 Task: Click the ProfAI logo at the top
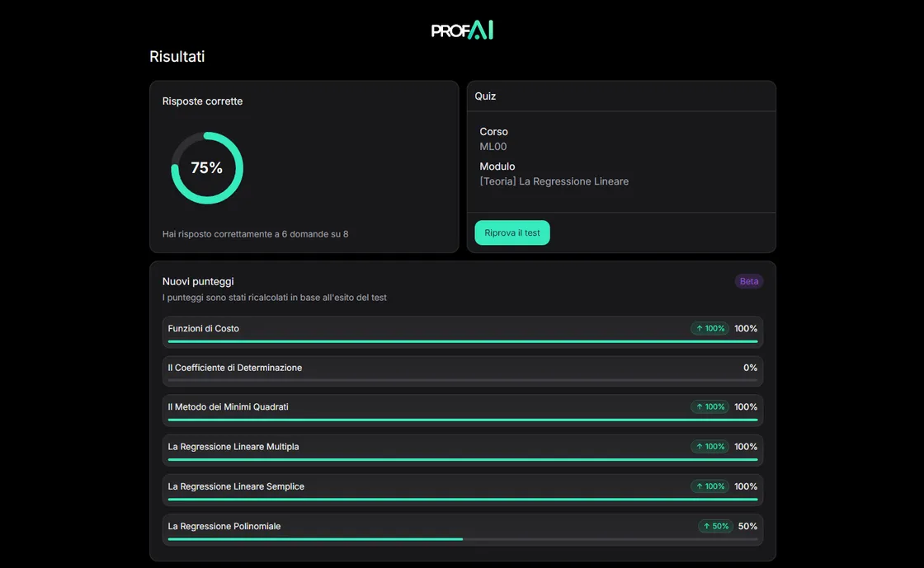(x=462, y=31)
